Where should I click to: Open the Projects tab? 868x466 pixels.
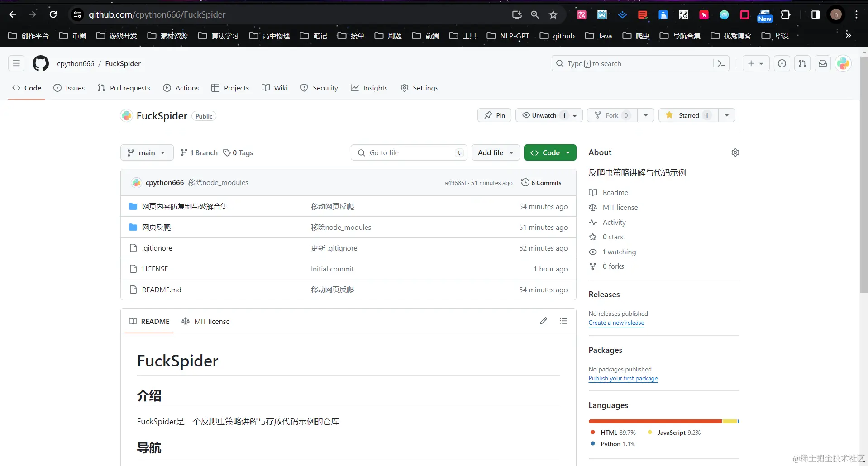tap(230, 88)
